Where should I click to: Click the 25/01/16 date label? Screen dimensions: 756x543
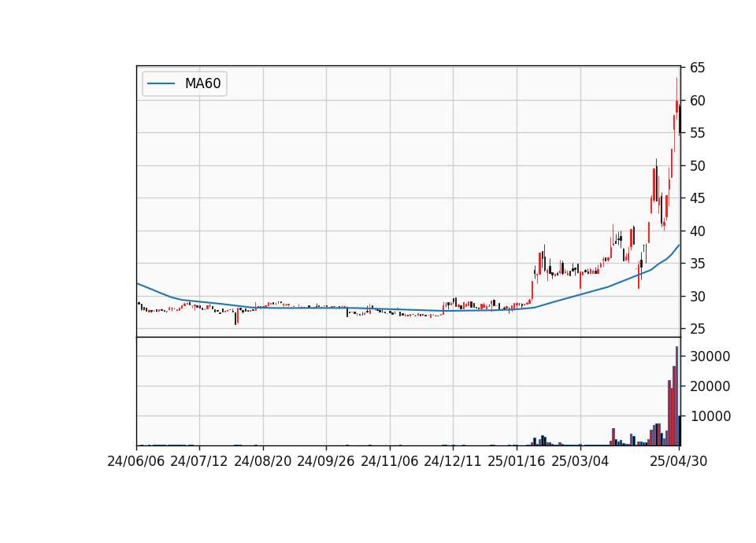[517, 461]
